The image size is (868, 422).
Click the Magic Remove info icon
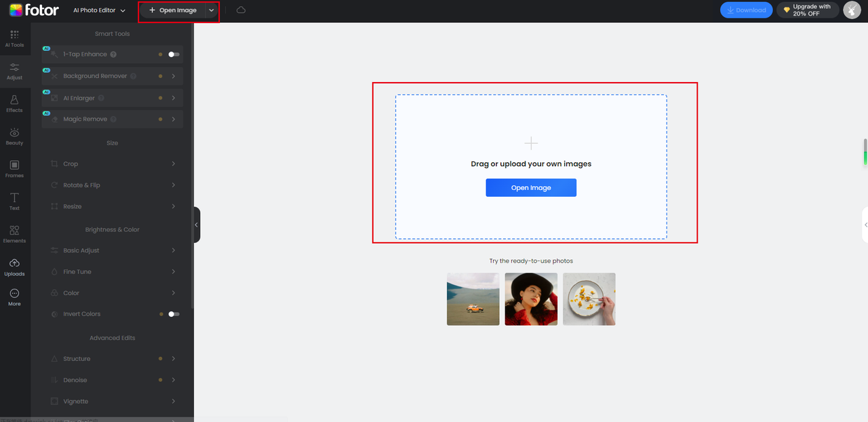click(x=113, y=119)
